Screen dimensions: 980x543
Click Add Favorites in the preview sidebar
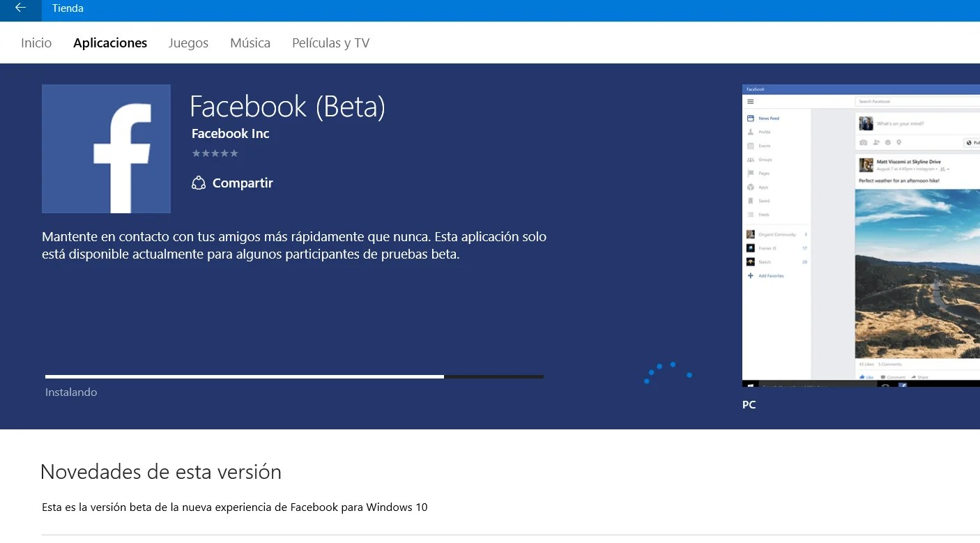pyautogui.click(x=770, y=276)
